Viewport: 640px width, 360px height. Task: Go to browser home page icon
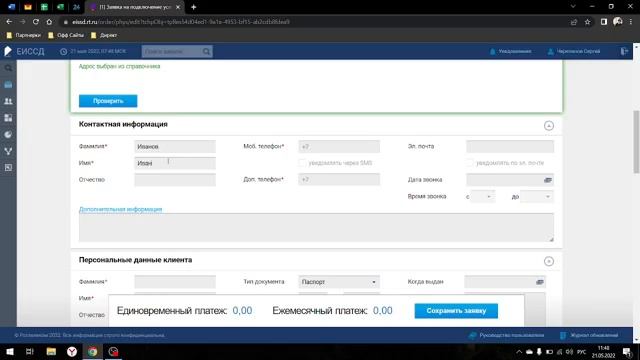pos(49,22)
